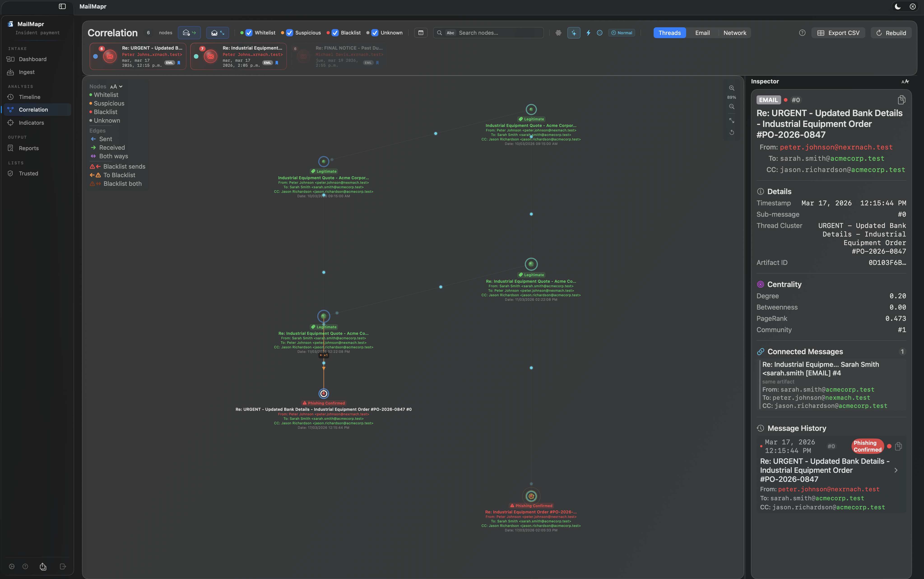Viewport: 924px width, 579px height.
Task: Open the Normal speed selector
Action: [621, 32]
